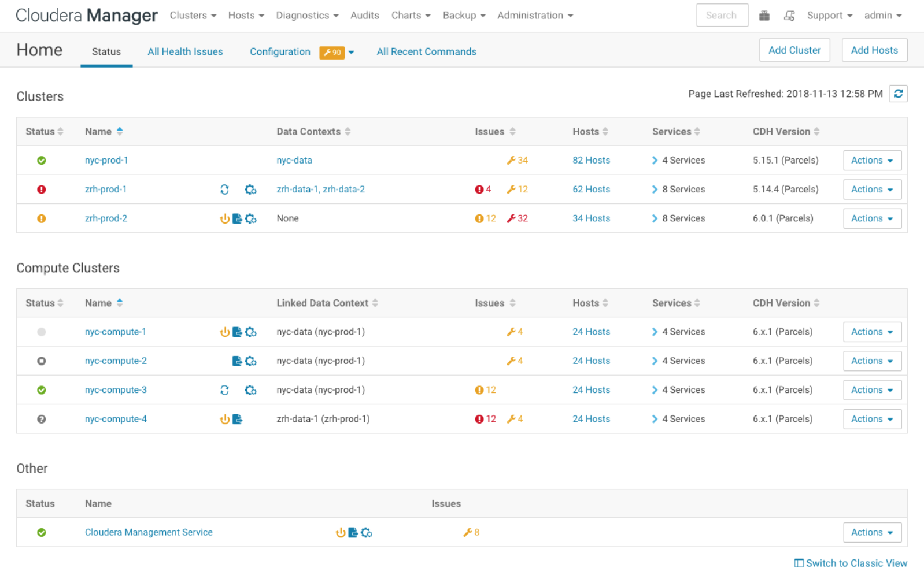The height and width of the screenshot is (579, 924).
Task: Click the restart-needed icon for zrh-prod-1
Action: (224, 190)
